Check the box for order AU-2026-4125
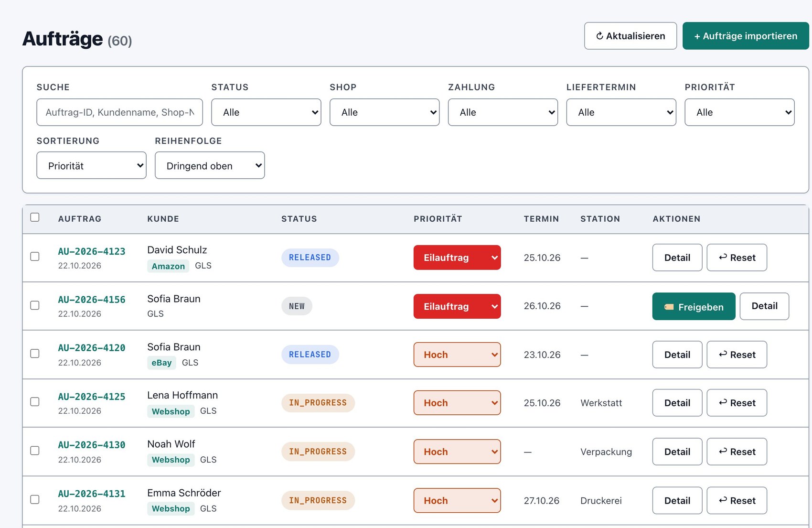Screen dimensions: 812x528 (x=35, y=402)
